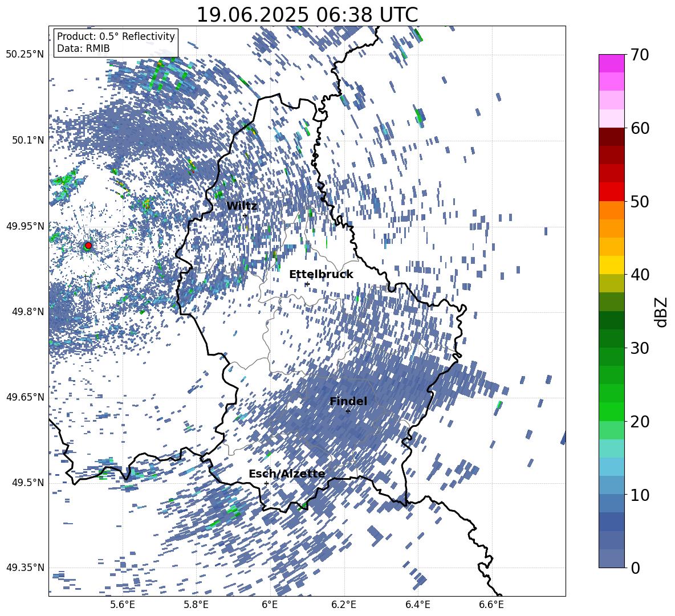This screenshot has width=675, height=616.
Task: Click the red radar site marker
Action: pyautogui.click(x=88, y=246)
